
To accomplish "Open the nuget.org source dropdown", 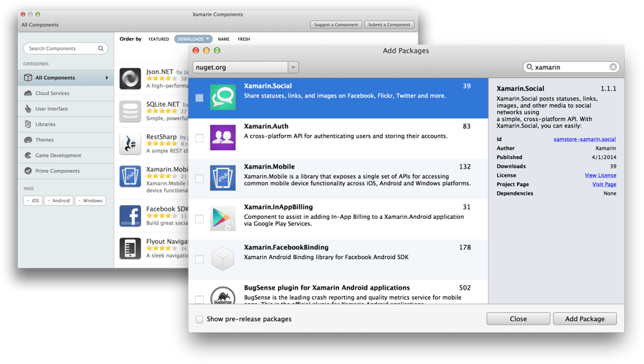I will click(x=293, y=67).
